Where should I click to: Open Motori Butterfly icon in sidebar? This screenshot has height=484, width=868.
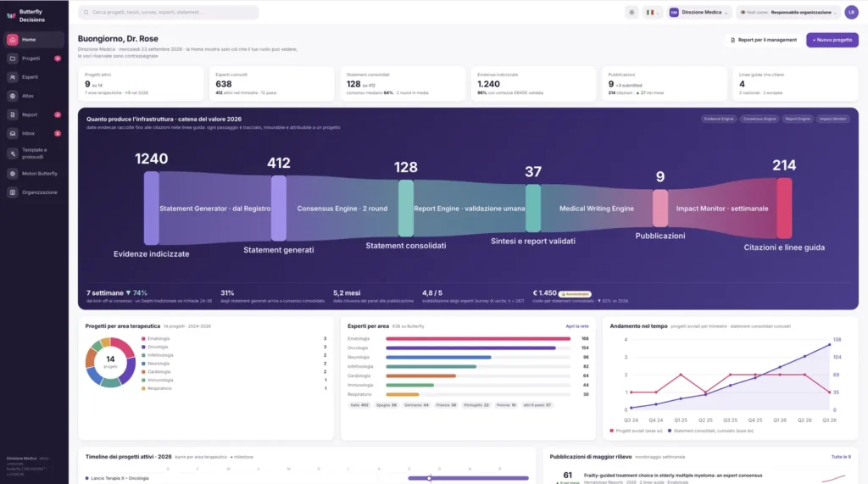click(12, 173)
